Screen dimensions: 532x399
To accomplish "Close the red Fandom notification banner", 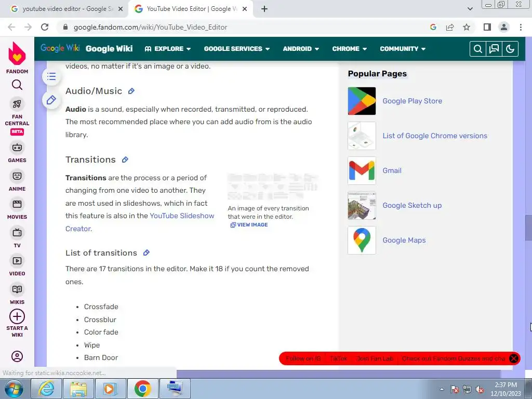I will click(514, 358).
